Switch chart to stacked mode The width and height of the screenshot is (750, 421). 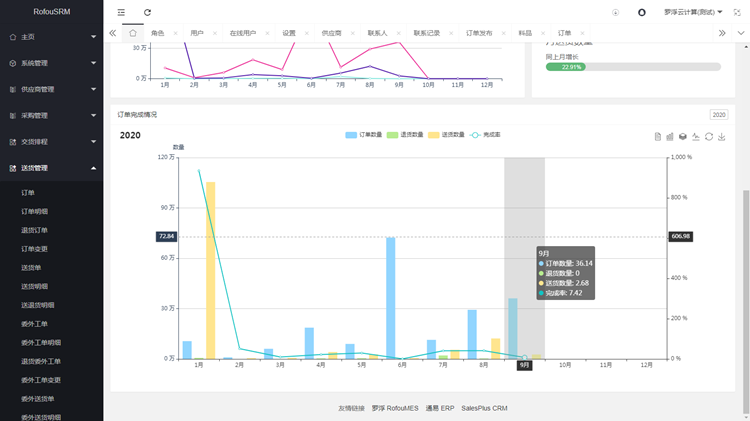683,136
